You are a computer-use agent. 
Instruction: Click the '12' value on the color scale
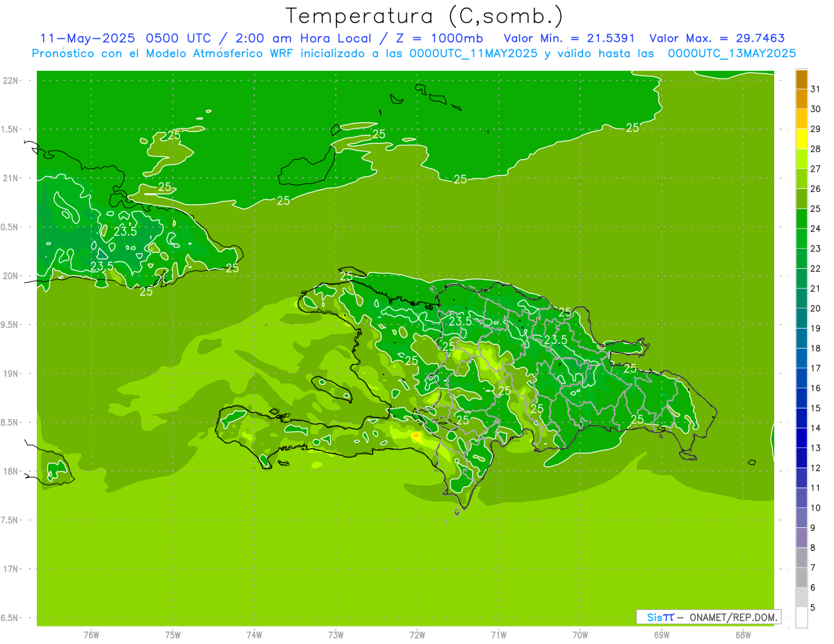click(x=816, y=468)
